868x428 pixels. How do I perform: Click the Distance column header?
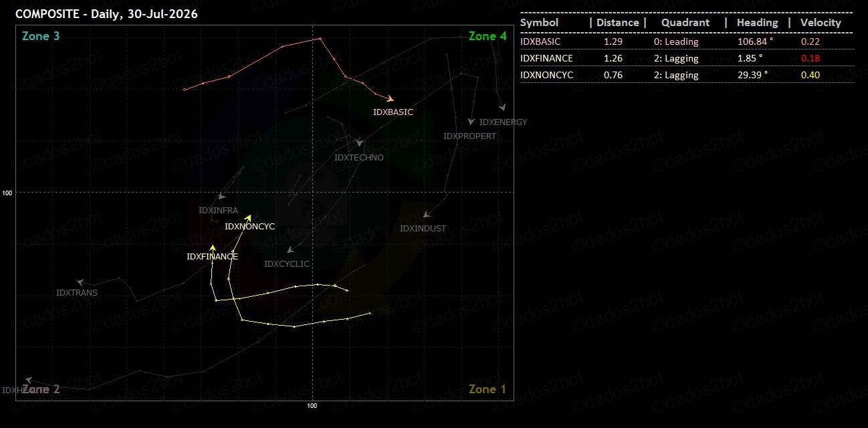pyautogui.click(x=617, y=23)
